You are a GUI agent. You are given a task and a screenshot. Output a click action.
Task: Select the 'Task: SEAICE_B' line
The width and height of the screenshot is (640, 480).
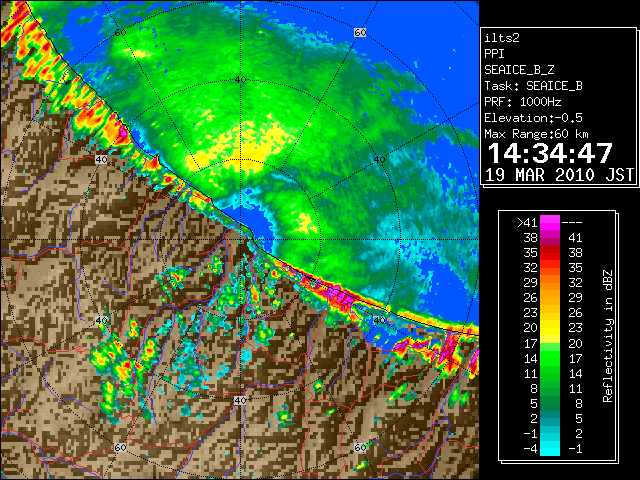[533, 86]
